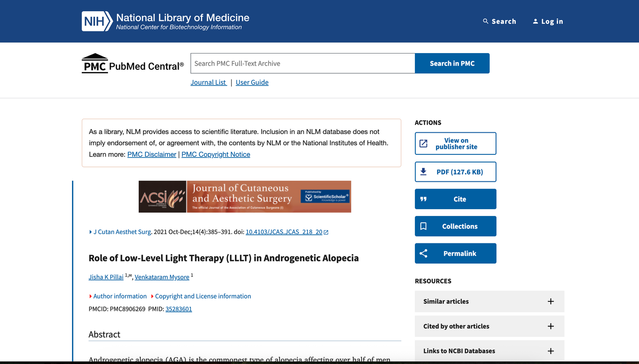Open the User Guide link

[x=252, y=82]
